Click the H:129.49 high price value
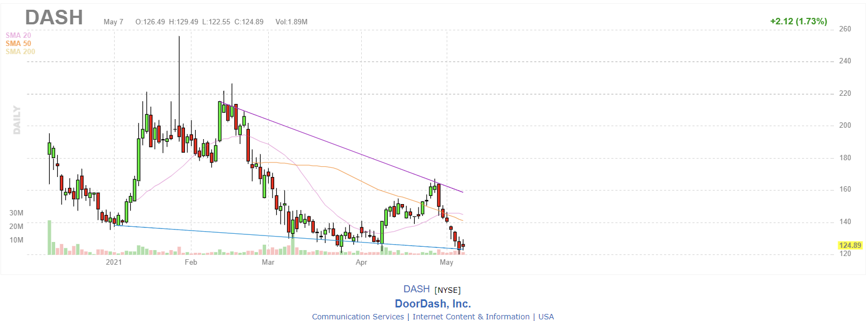The image size is (868, 321). coord(184,22)
